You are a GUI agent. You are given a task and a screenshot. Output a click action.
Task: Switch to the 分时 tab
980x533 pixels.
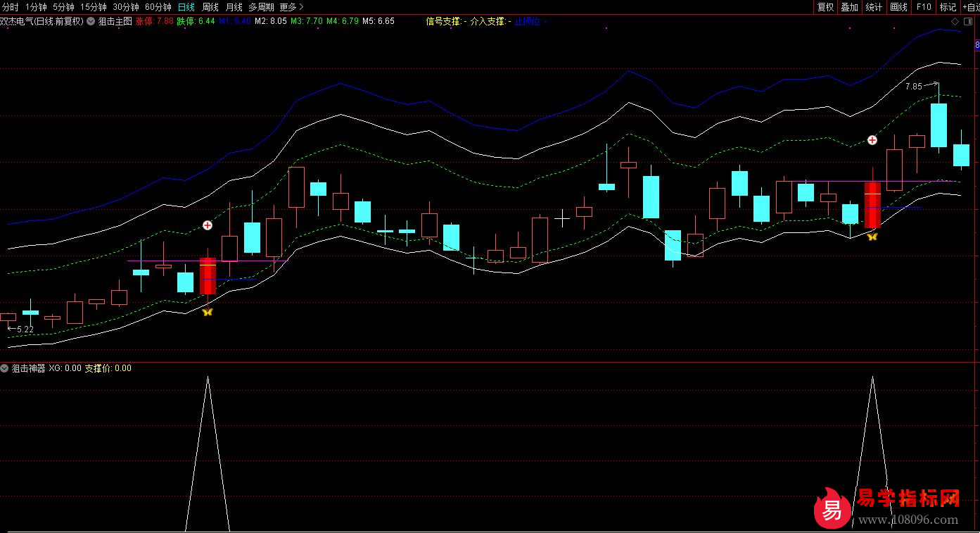tap(11, 7)
